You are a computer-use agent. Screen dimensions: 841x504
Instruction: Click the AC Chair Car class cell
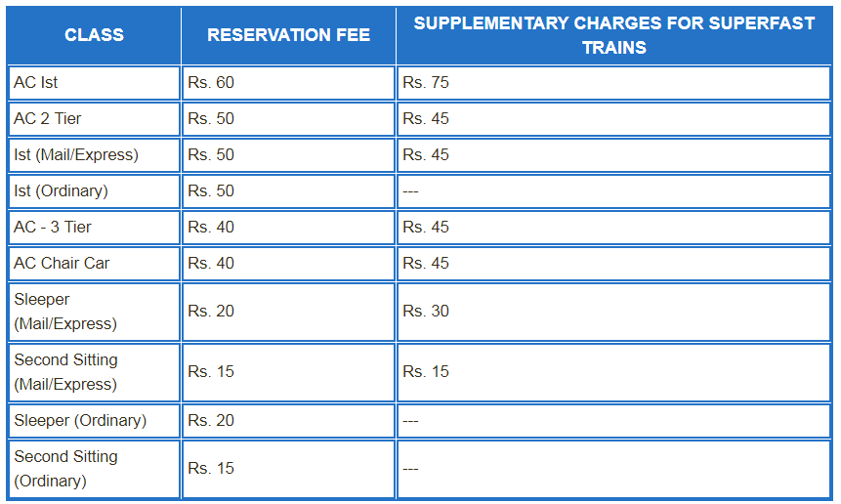click(x=94, y=264)
